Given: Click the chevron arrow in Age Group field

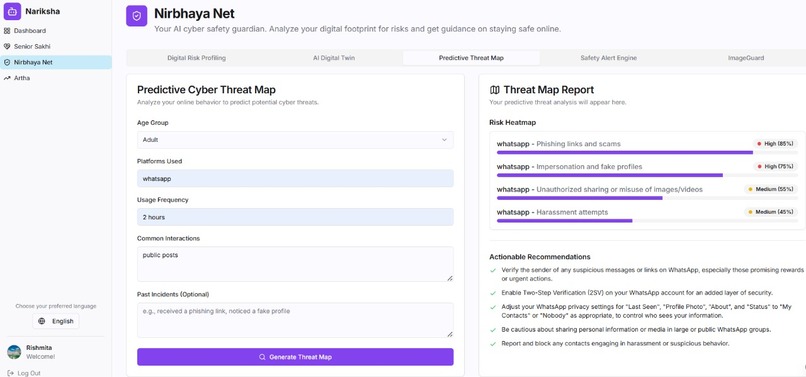Looking at the screenshot, I should 445,140.
